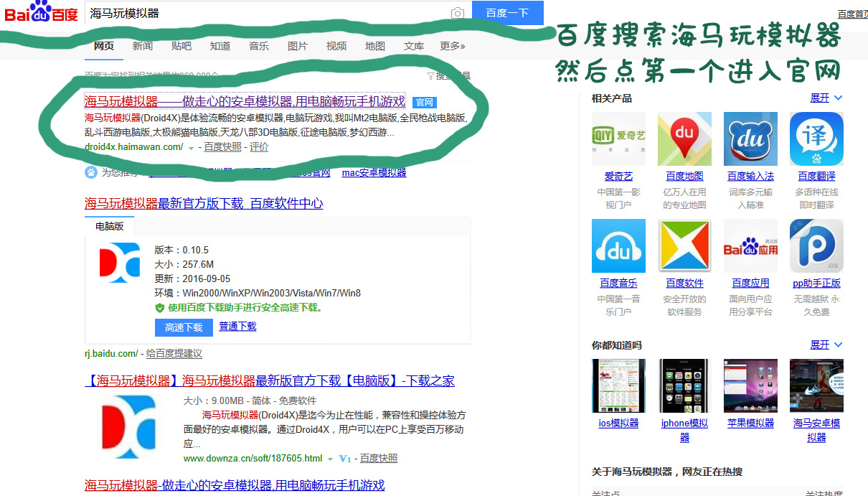The height and width of the screenshot is (496, 868).
Task: Expand 相关产品 with 展开
Action: 826,98
